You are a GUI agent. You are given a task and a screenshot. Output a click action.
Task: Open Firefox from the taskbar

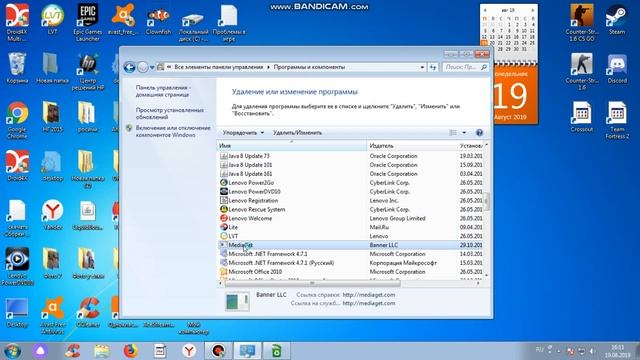coord(130,351)
